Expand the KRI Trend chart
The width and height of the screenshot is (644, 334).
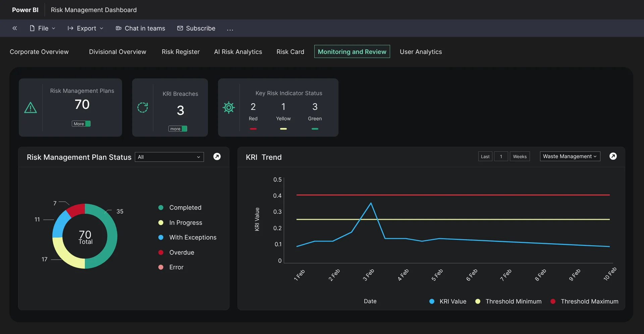pos(613,156)
